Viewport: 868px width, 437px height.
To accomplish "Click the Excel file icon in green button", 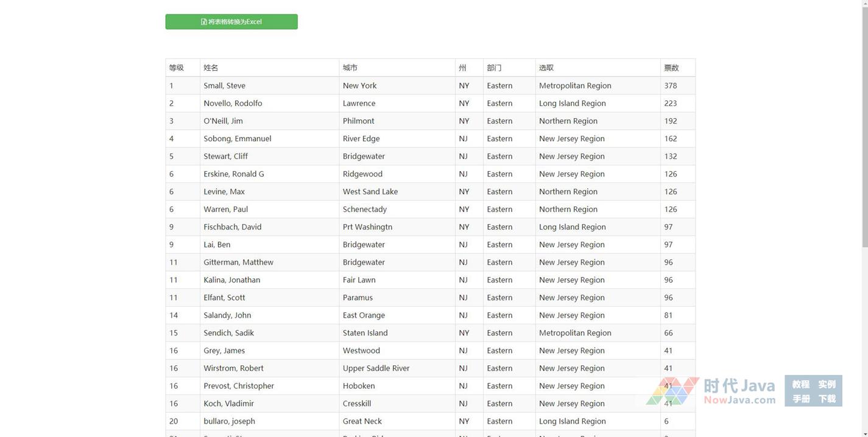I will click(x=204, y=22).
